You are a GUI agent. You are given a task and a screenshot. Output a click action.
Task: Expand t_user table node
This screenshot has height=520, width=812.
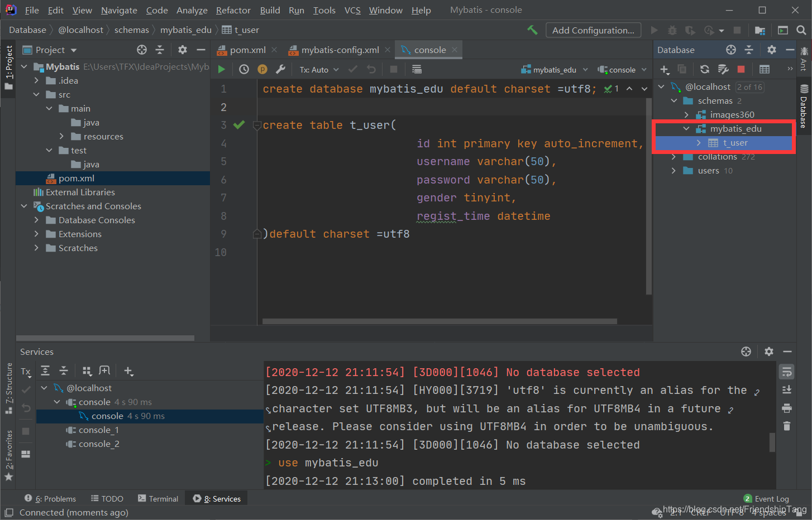[x=699, y=143]
